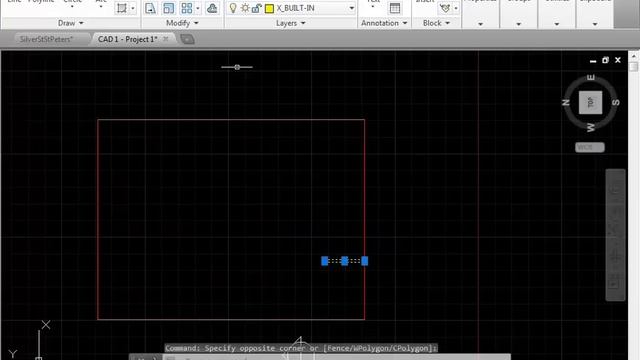The image size is (640, 360).
Task: Click the E direction on ViewCube compass
Action: pyautogui.click(x=591, y=78)
